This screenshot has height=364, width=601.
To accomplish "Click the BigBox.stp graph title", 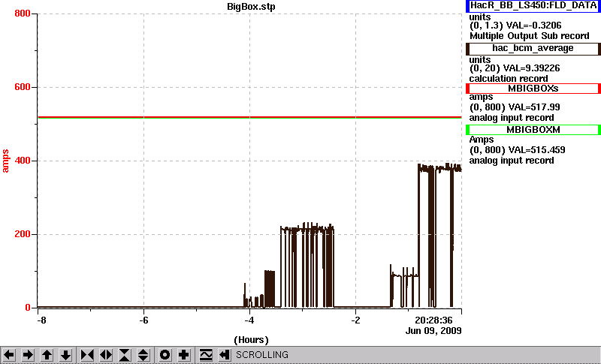I will pos(251,7).
